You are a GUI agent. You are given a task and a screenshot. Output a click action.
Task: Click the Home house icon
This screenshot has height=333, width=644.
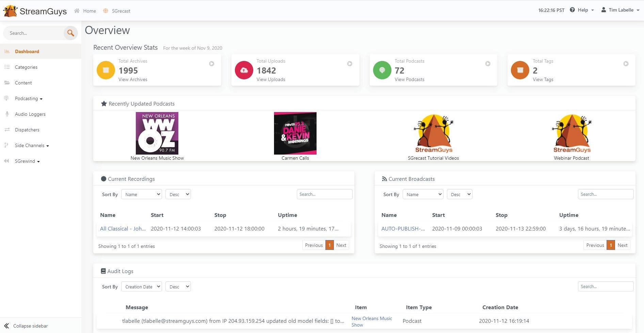[x=77, y=11]
